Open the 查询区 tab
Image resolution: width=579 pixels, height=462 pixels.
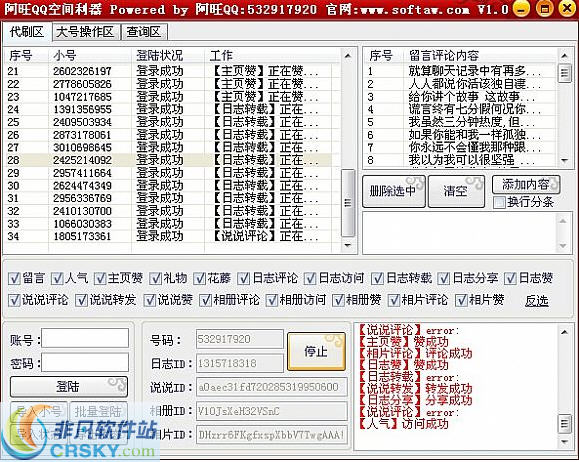(x=144, y=32)
